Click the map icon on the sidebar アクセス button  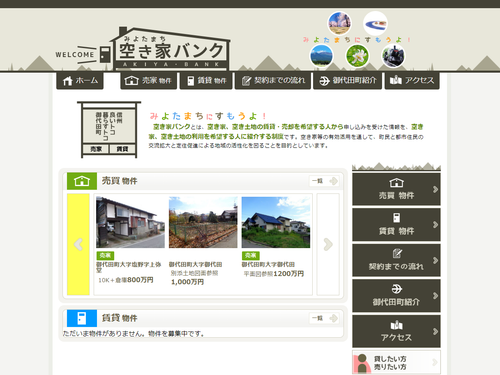[x=396, y=325]
